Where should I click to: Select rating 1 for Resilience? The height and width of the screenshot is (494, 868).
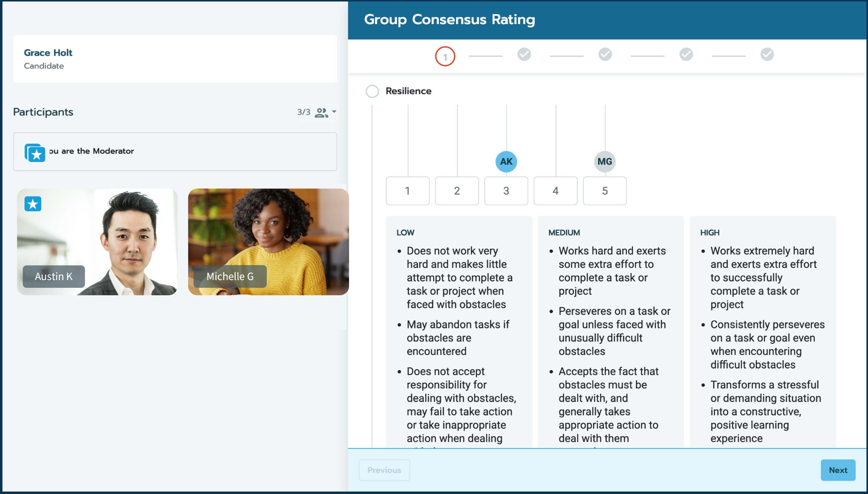click(x=407, y=191)
